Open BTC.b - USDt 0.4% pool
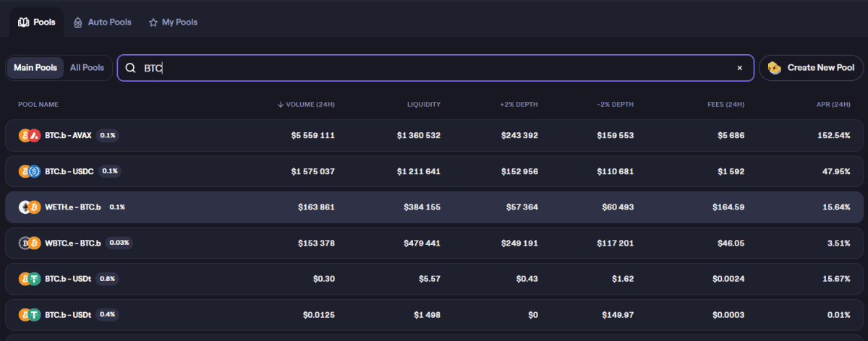This screenshot has width=868, height=341. 434,314
